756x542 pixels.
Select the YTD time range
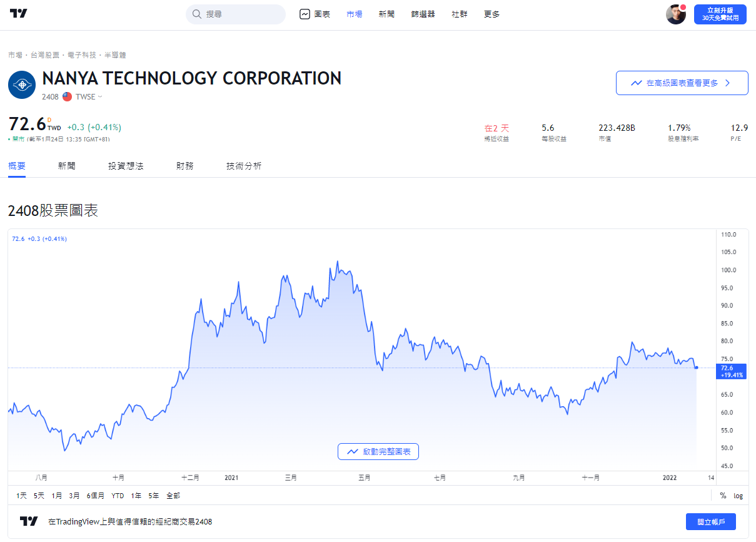tap(118, 496)
